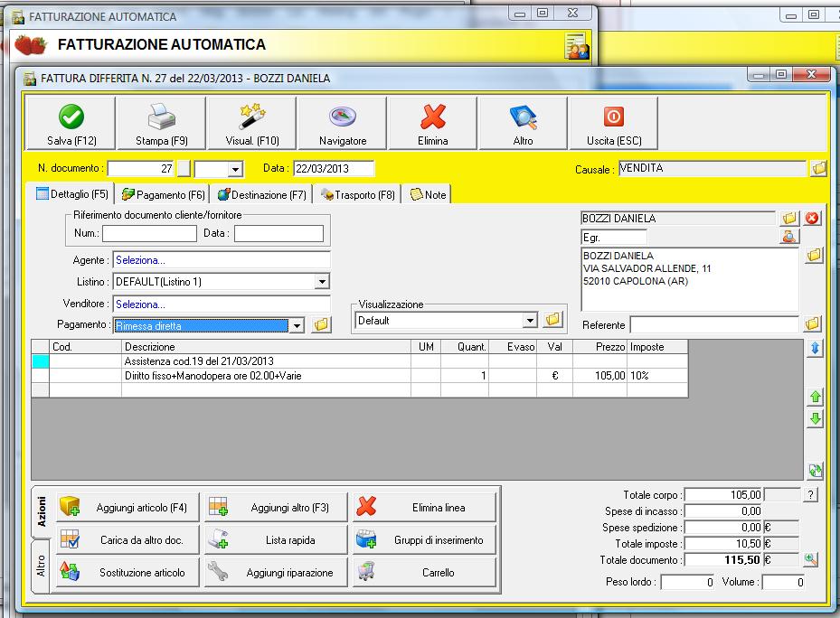840x618 pixels.
Task: Open the Visual. (F10) preview
Action: coord(251,123)
